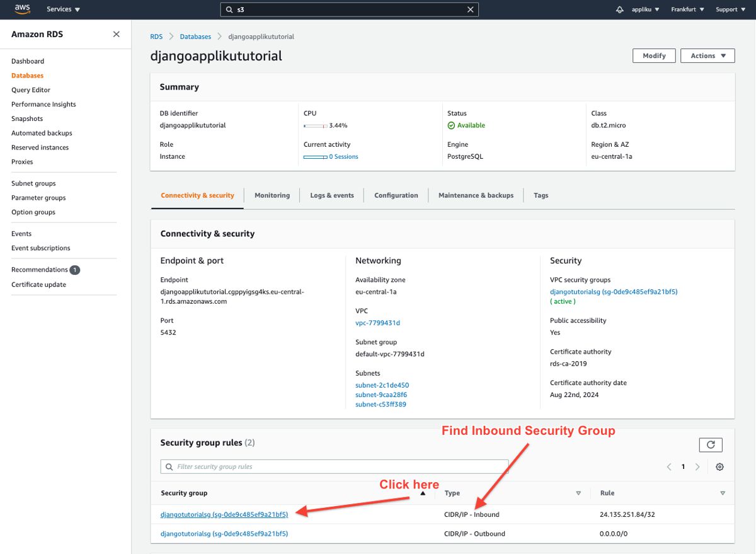Screen dimensions: 756x554
Task: Click the AWS logo icon
Action: [23, 9]
